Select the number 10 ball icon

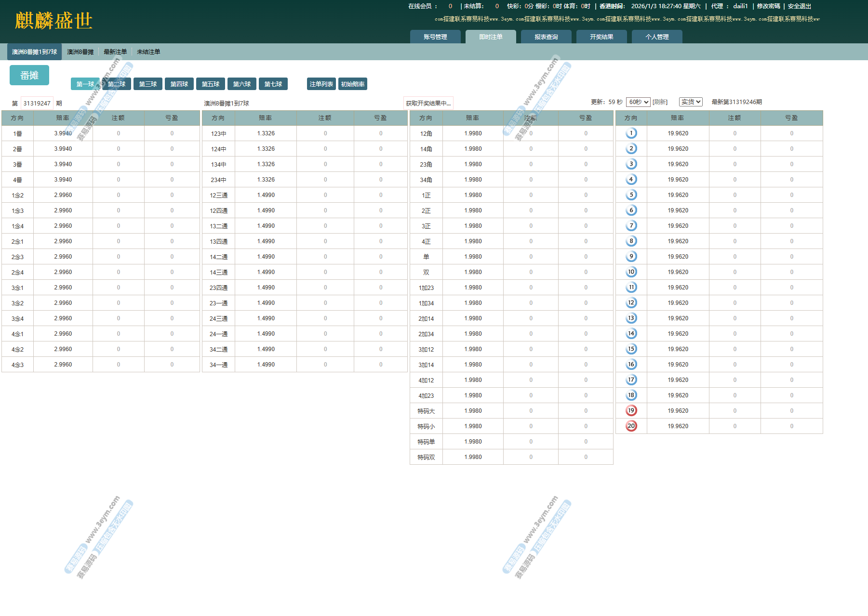pos(631,272)
